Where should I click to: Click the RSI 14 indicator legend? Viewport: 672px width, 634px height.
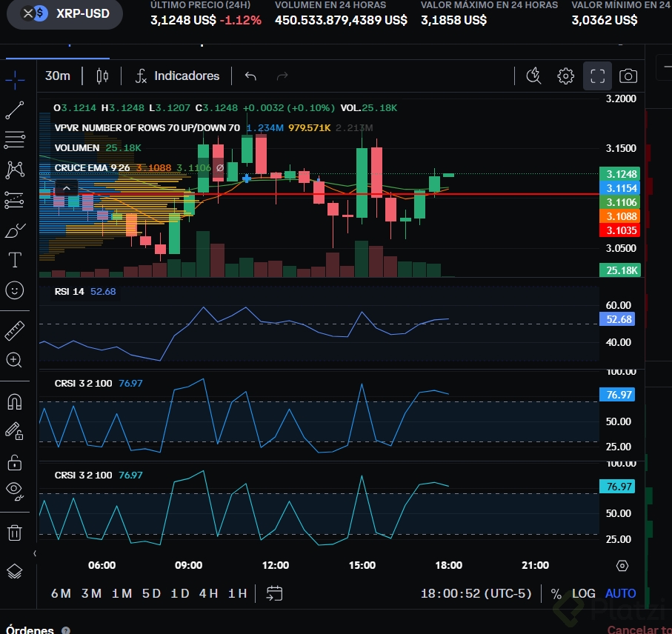pos(70,292)
